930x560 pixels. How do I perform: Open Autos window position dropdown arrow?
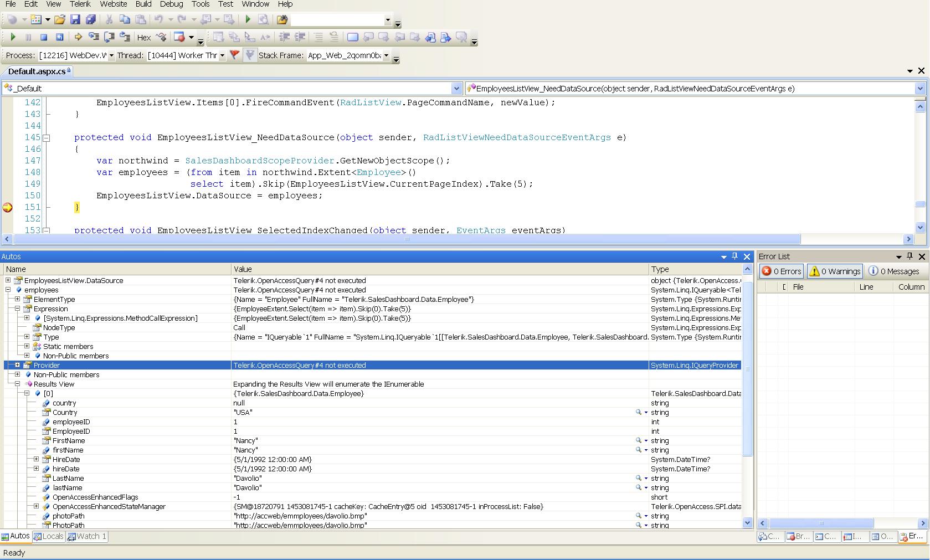[723, 256]
